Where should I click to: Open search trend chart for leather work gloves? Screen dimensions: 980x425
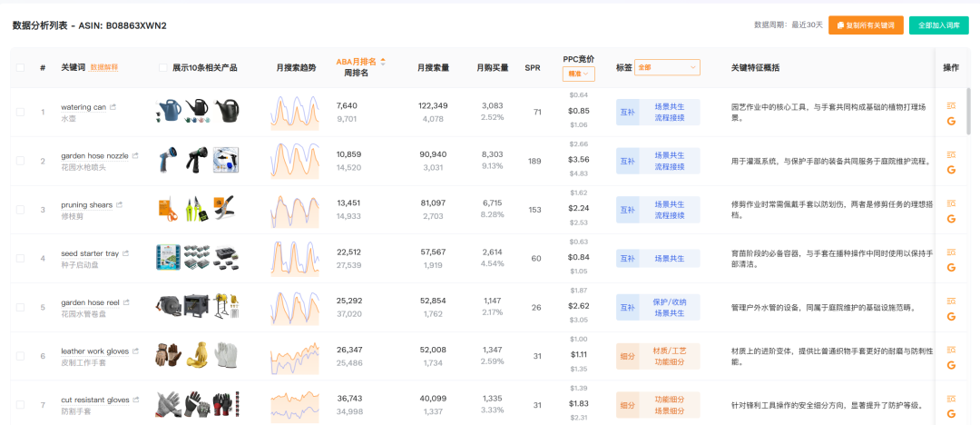(295, 357)
